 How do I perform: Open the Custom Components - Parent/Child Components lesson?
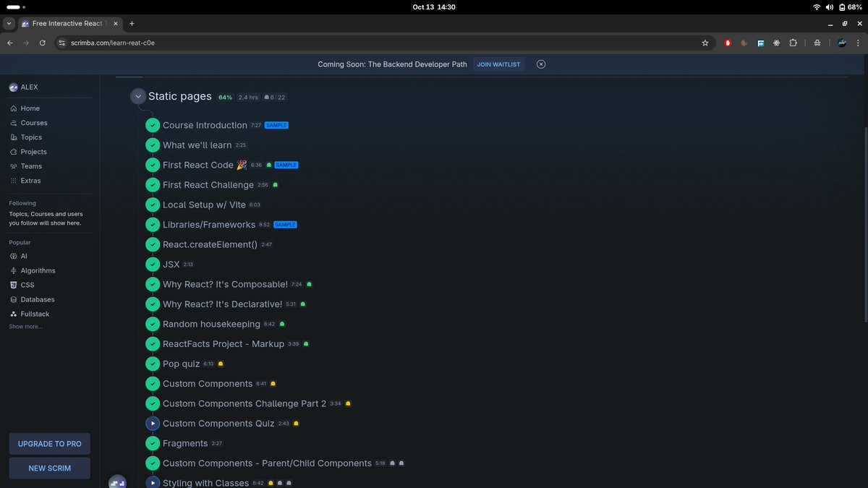pyautogui.click(x=267, y=463)
